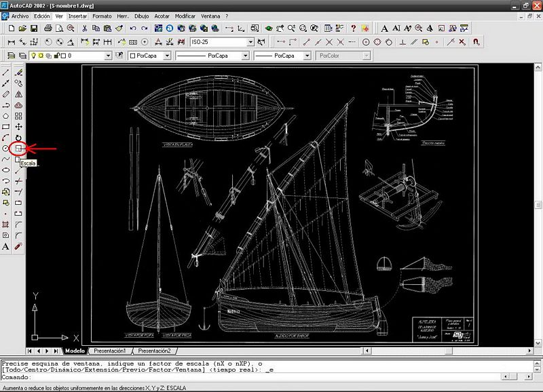The height and width of the screenshot is (392, 543).
Task: Save the current drawing
Action: tap(33, 28)
